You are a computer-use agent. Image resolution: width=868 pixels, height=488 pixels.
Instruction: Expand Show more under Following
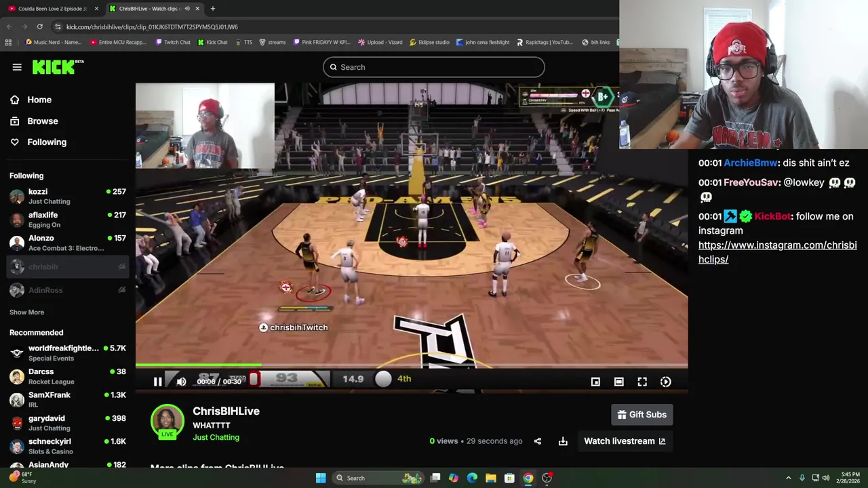click(x=26, y=312)
